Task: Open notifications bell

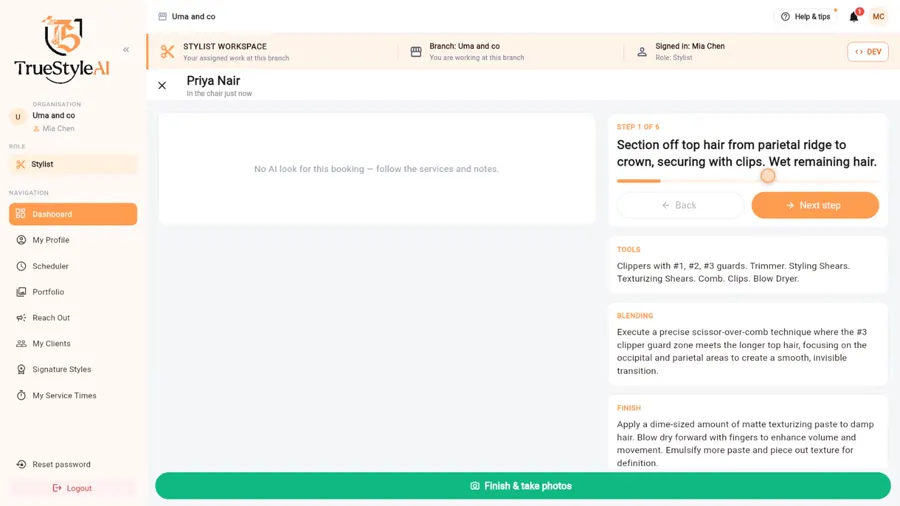Action: pyautogui.click(x=854, y=17)
